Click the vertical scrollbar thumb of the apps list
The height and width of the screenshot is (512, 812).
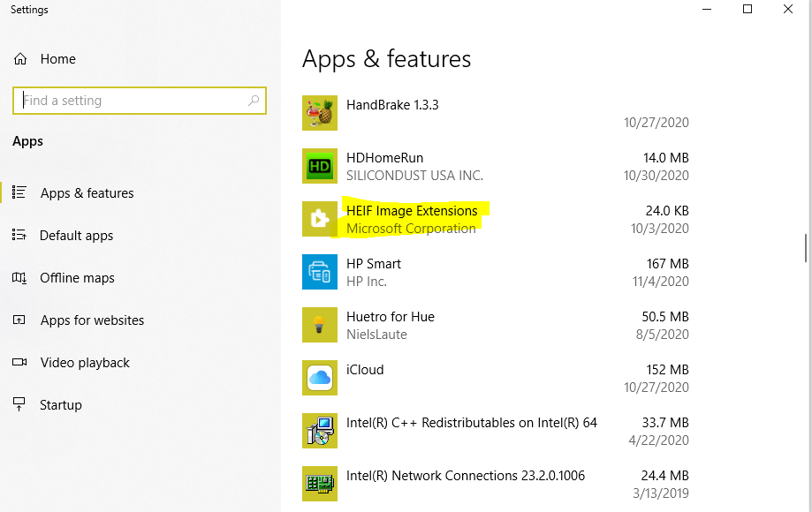[806, 248]
